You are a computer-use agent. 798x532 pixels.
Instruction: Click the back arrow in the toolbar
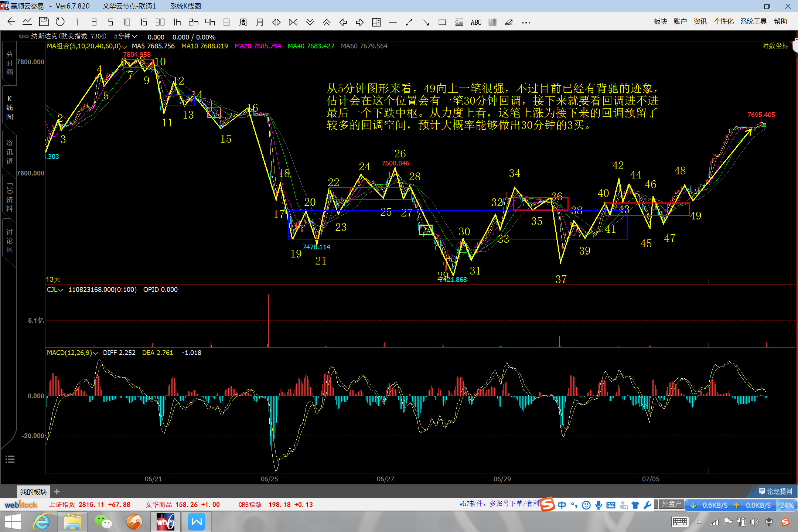11,22
